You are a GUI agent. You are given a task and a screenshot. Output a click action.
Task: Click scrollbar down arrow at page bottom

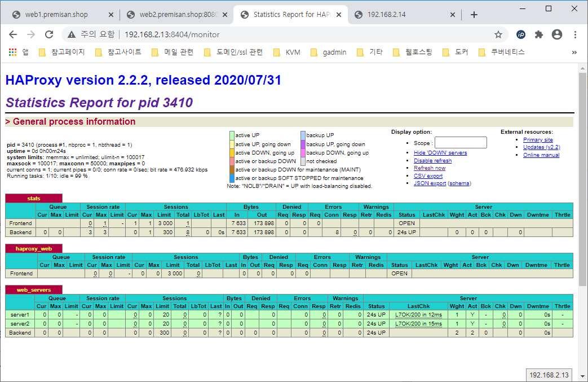coord(582,376)
